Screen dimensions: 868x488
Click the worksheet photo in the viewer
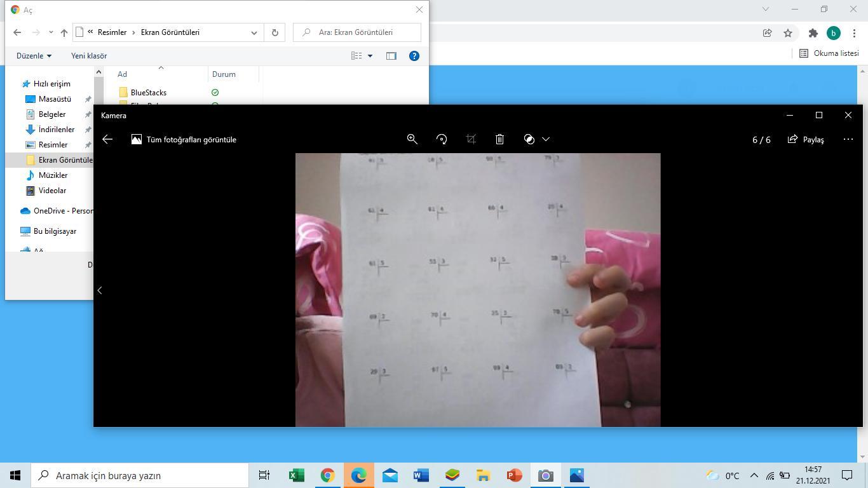tap(478, 290)
